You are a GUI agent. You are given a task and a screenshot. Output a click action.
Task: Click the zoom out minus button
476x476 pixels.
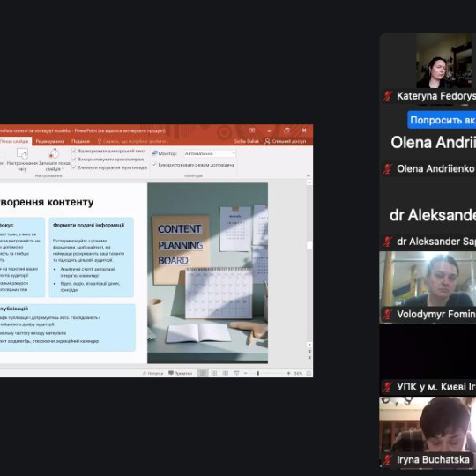(x=245, y=373)
